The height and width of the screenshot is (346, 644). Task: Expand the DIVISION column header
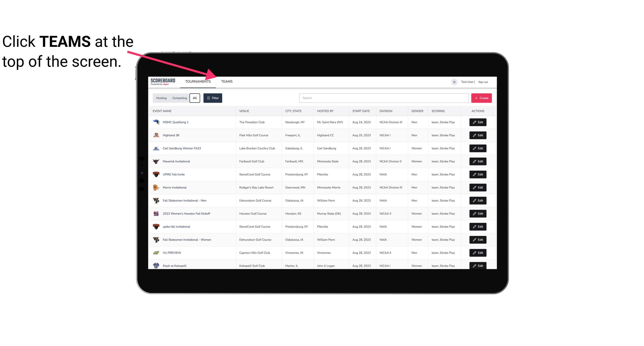[x=387, y=111]
